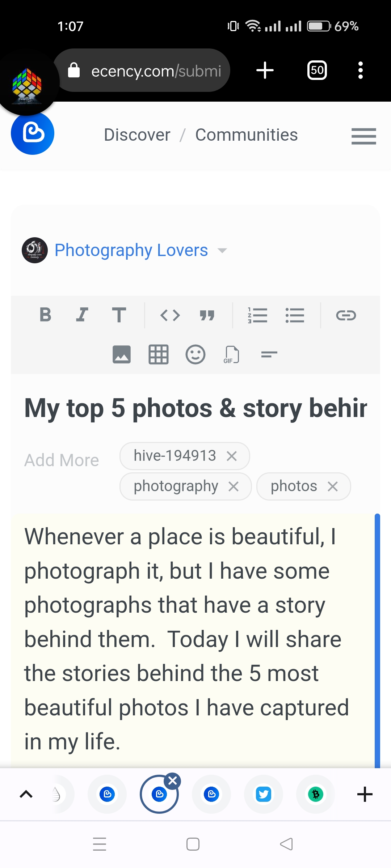Click the Add More tag input
Screen dimensions: 391x868
click(x=62, y=460)
